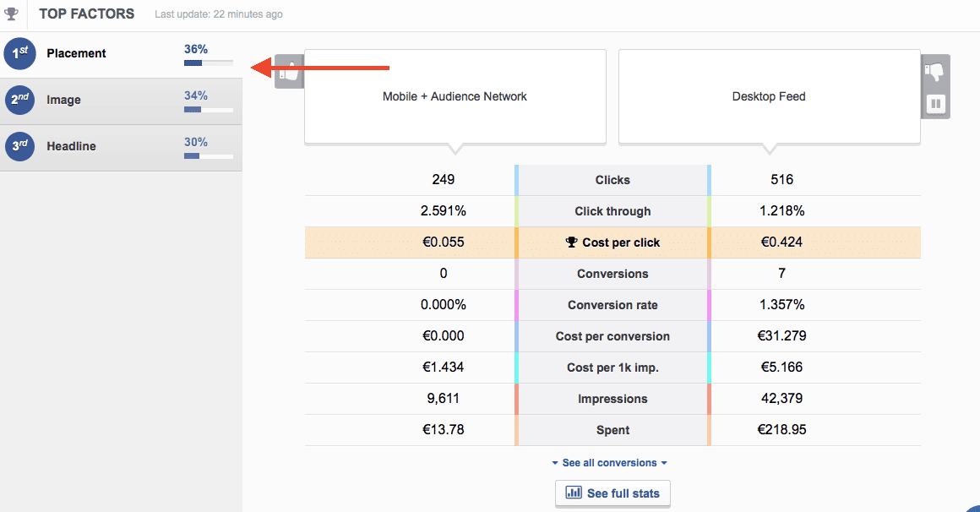This screenshot has width=980, height=512.
Task: Click the pause icon under the thumbs-down
Action: [936, 103]
